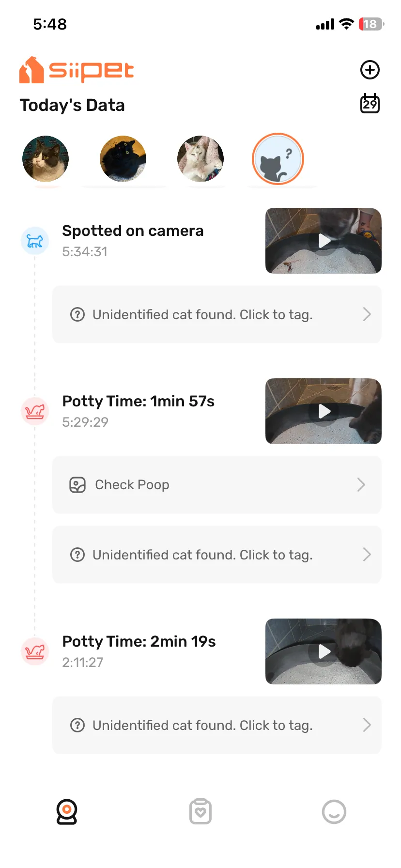Expand unidentified cat tag under 5:34:31
The image size is (401, 868).
click(367, 314)
